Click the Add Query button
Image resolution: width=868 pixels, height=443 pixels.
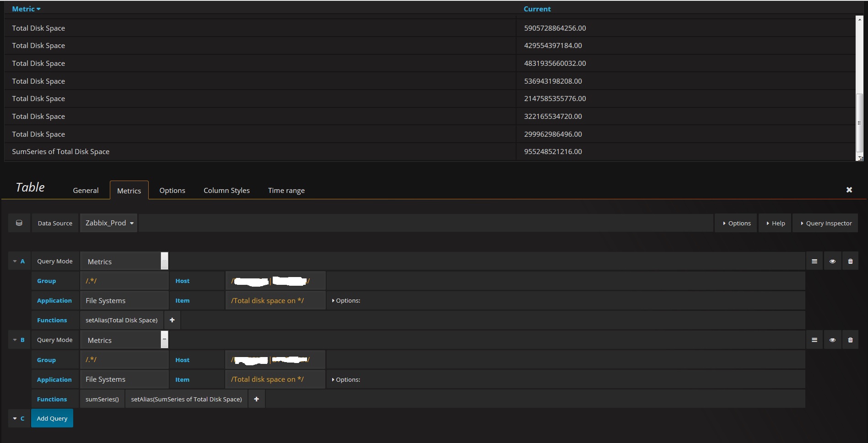tap(52, 418)
